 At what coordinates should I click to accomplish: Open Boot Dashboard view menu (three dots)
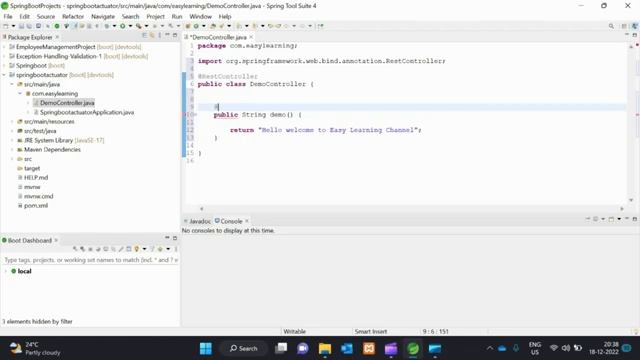click(176, 249)
